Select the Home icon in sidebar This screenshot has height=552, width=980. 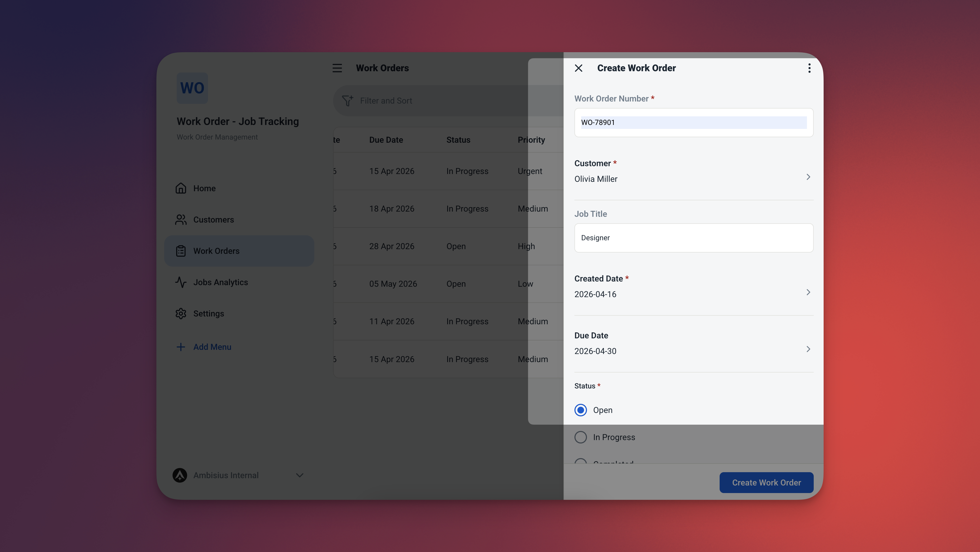(x=181, y=188)
